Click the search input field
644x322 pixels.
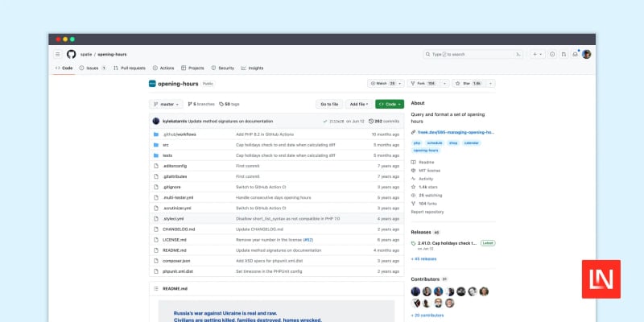click(x=471, y=54)
